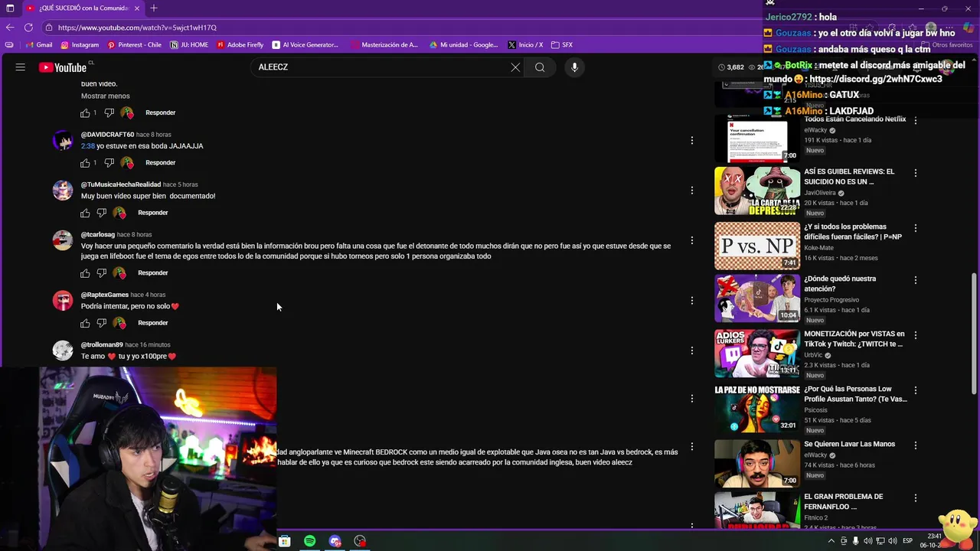The width and height of the screenshot is (980, 551).
Task: Clear the ALEECZ search text
Action: click(x=515, y=67)
